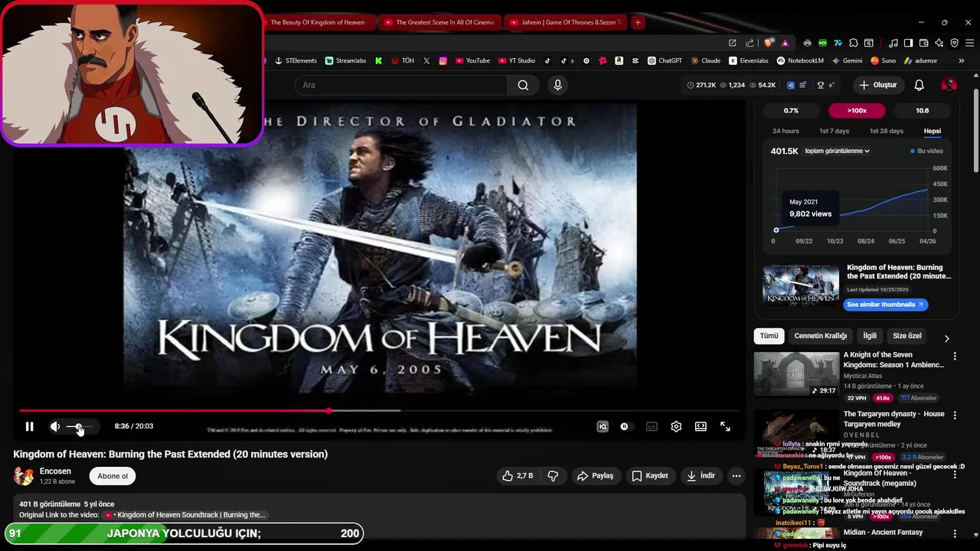The image size is (980, 551).
Task: Switch to theater mode
Action: coord(701,427)
